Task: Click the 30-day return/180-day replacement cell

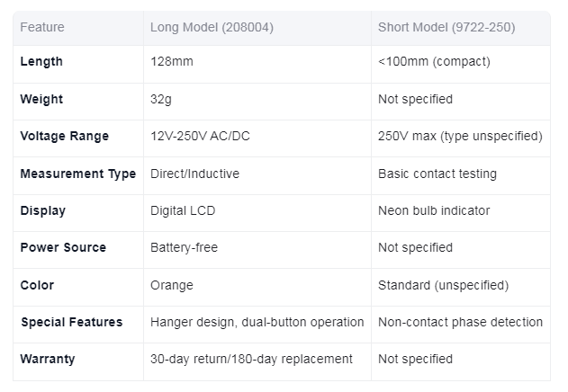Action: pos(251,359)
